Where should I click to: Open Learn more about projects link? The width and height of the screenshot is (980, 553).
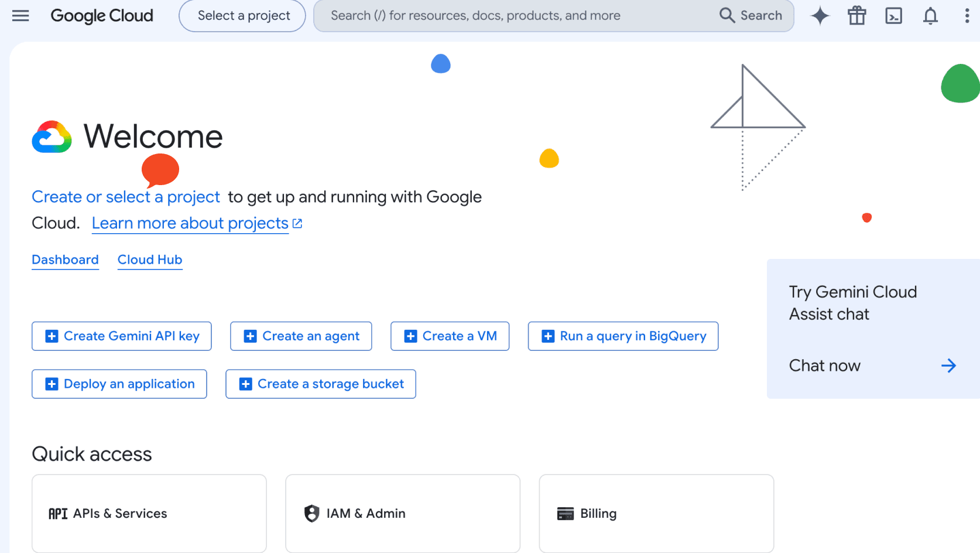pyautogui.click(x=190, y=223)
